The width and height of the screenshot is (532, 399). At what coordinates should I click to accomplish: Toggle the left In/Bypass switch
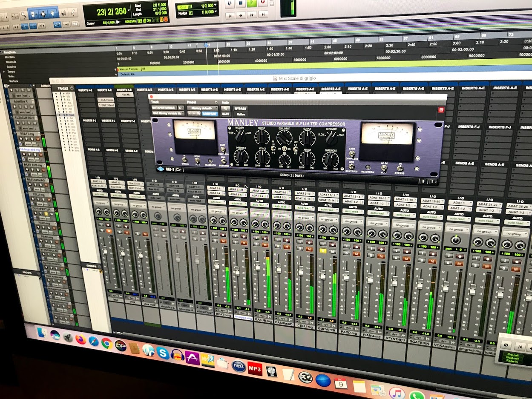click(x=184, y=158)
